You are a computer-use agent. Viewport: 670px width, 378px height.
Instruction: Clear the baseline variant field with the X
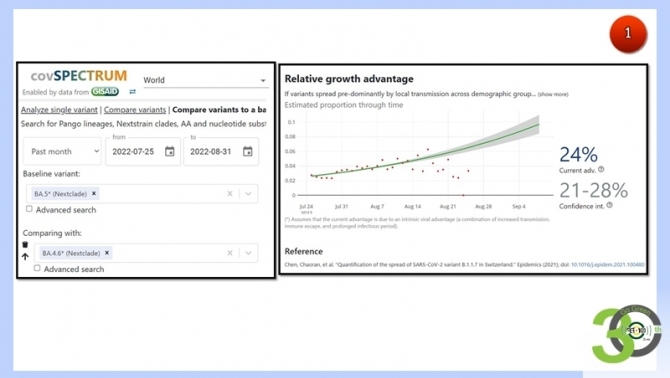click(230, 193)
